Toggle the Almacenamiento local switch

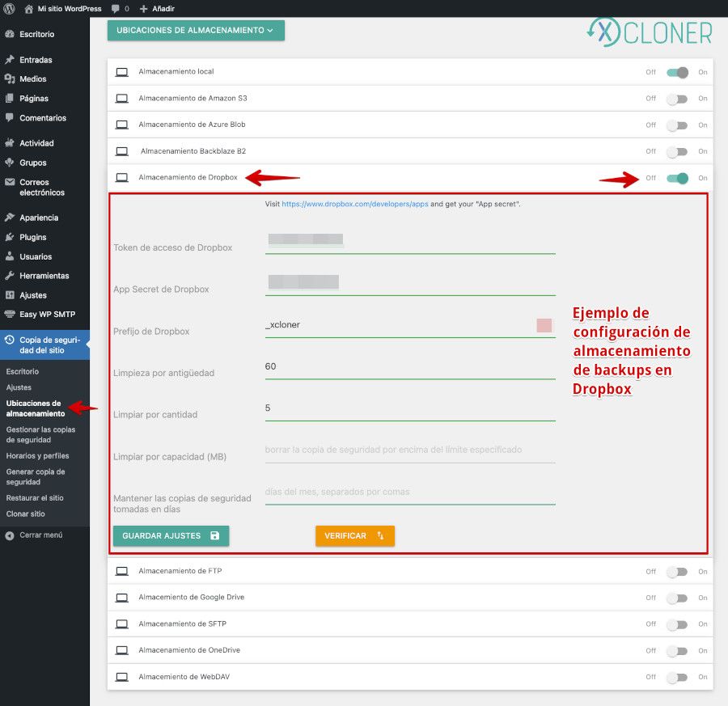(x=677, y=73)
